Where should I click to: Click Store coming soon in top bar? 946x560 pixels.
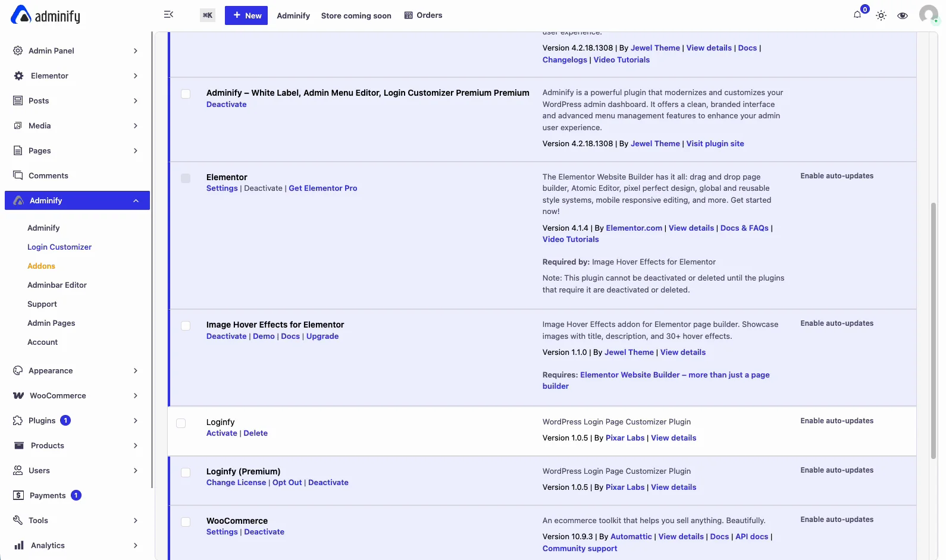point(356,15)
